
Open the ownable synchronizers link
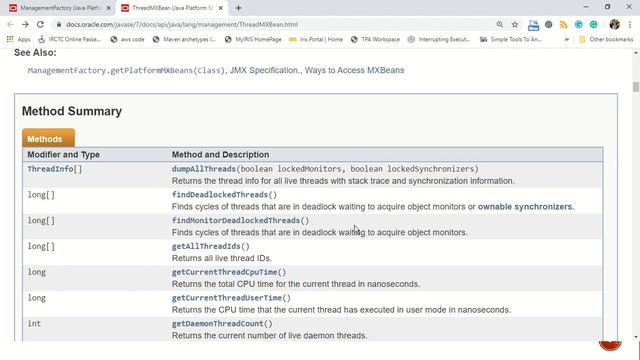pos(525,207)
